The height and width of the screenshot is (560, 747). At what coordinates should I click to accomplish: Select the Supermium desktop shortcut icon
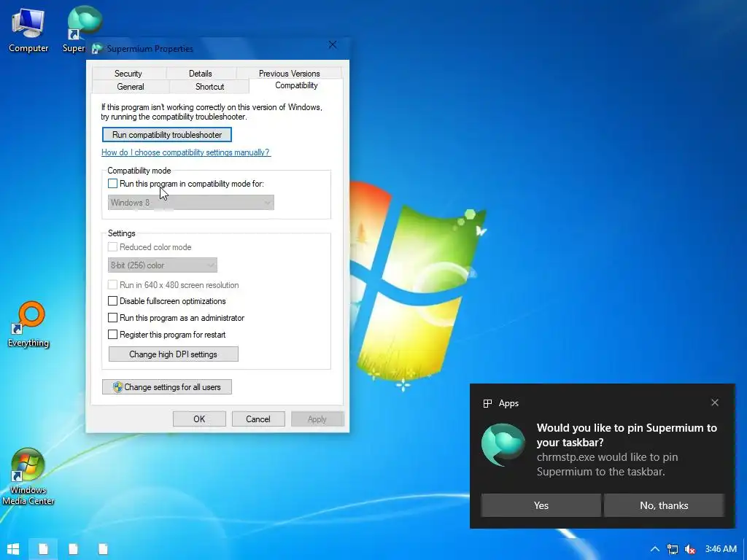[85, 24]
